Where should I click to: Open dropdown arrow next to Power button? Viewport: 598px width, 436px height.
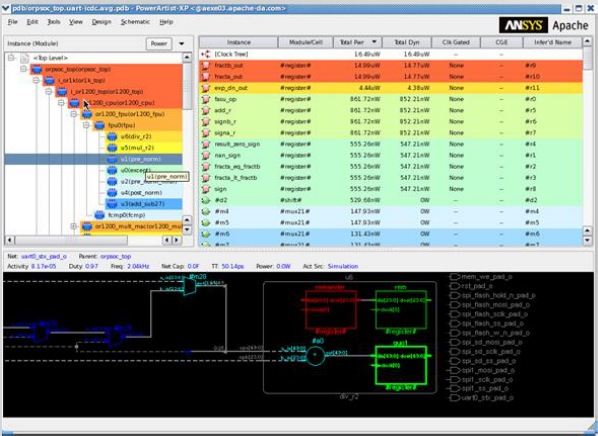(x=182, y=43)
